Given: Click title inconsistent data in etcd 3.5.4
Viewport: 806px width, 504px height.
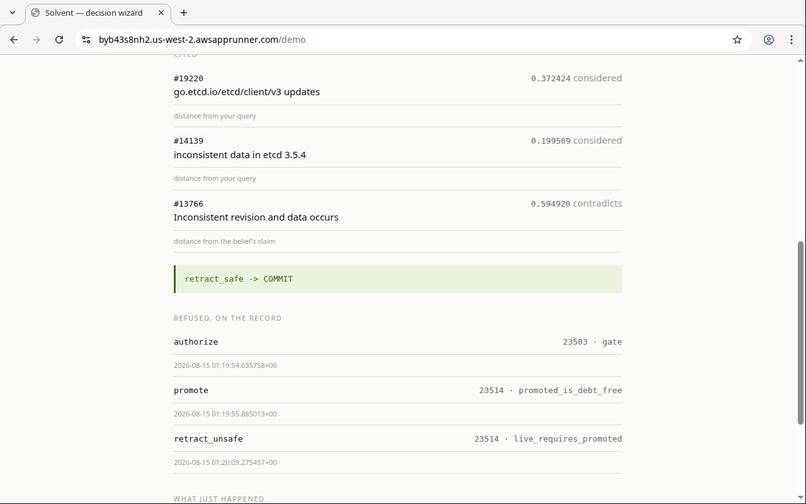Looking at the screenshot, I should pos(240,155).
